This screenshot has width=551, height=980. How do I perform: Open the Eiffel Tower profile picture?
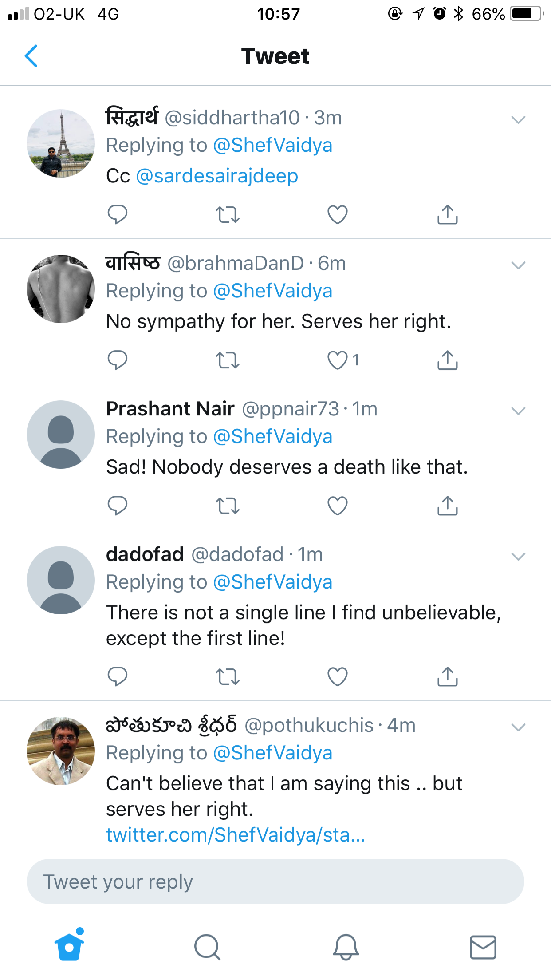pyautogui.click(x=61, y=143)
